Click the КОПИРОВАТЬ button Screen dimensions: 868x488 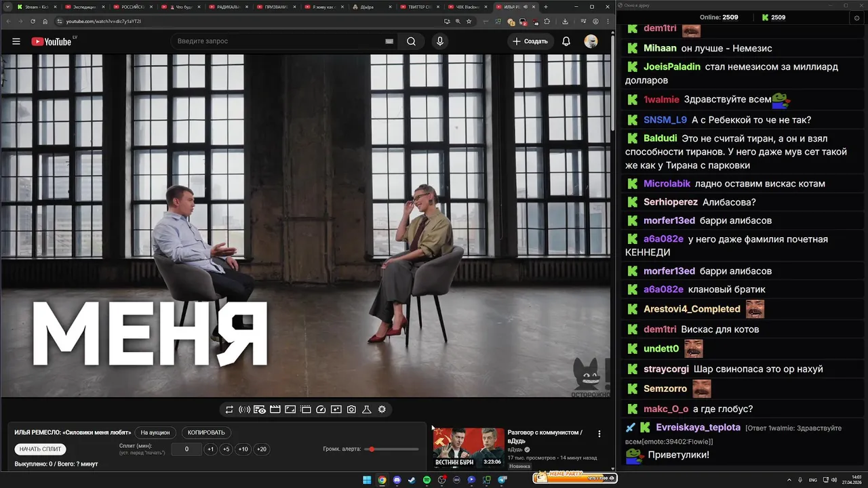(206, 432)
